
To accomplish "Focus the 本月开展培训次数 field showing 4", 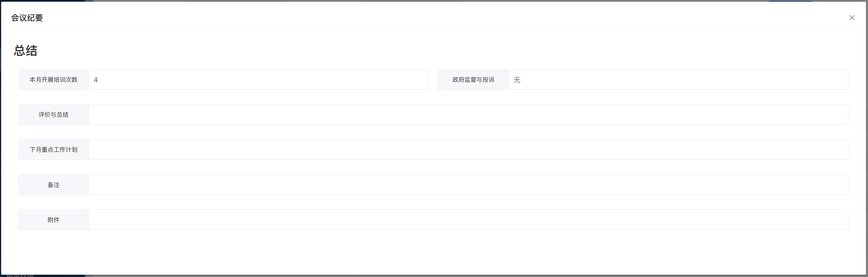I will point(258,80).
